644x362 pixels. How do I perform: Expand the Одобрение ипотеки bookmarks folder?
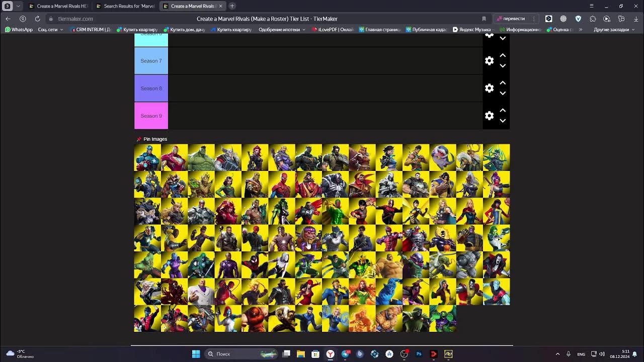click(x=282, y=30)
